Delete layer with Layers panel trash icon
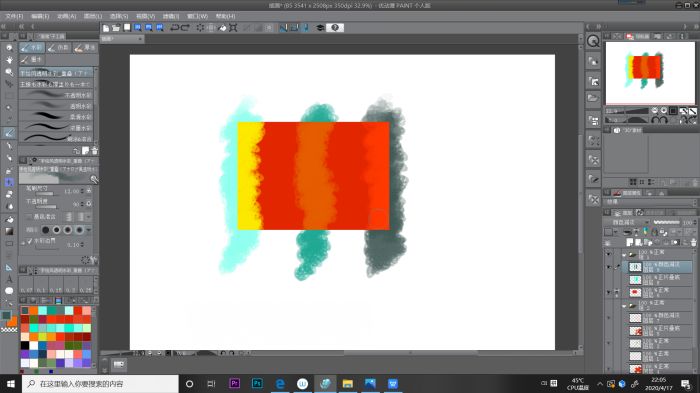The height and width of the screenshot is (393, 700). click(x=693, y=242)
